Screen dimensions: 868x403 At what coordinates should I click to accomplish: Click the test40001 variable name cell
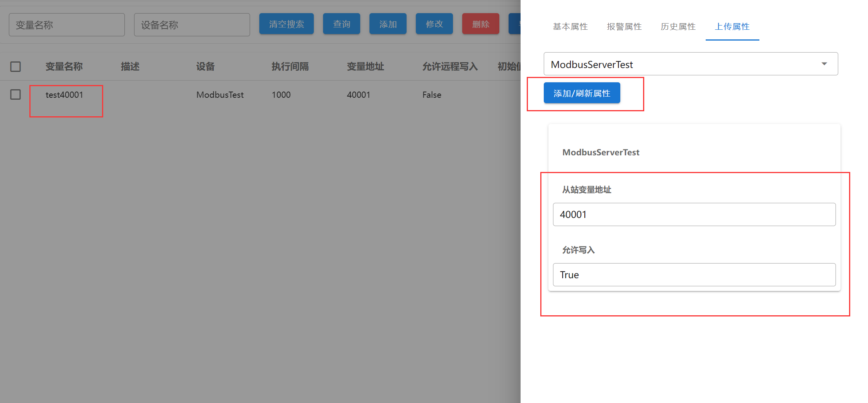(x=64, y=95)
